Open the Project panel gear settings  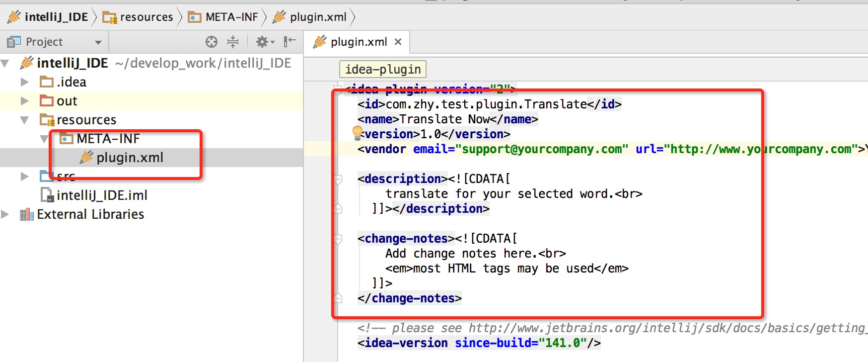[264, 42]
